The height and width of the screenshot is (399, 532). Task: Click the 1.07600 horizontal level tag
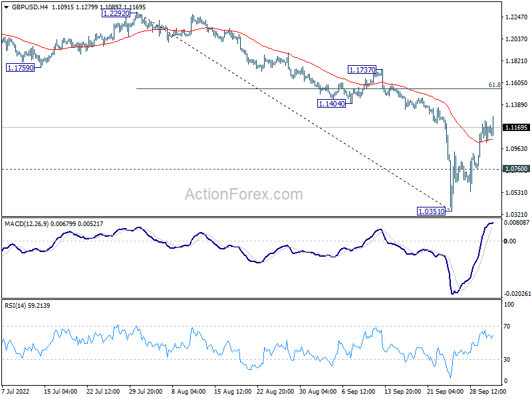[x=517, y=169]
